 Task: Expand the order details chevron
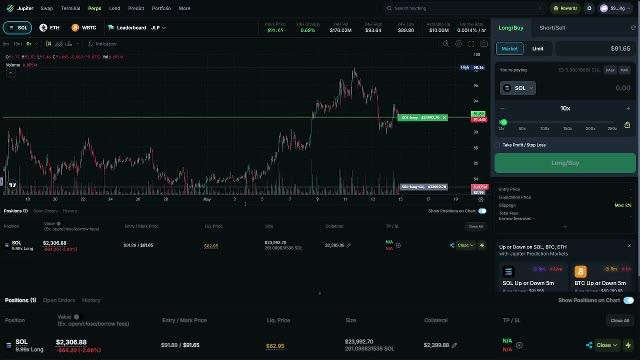click(x=565, y=227)
